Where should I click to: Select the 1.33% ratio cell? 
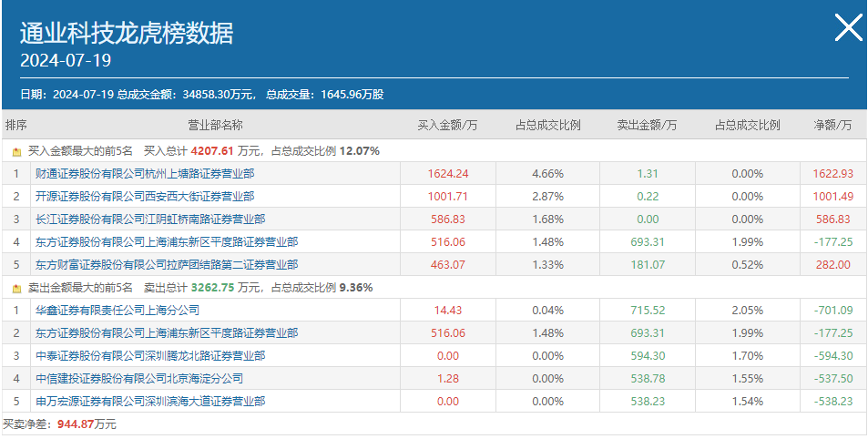(x=548, y=265)
